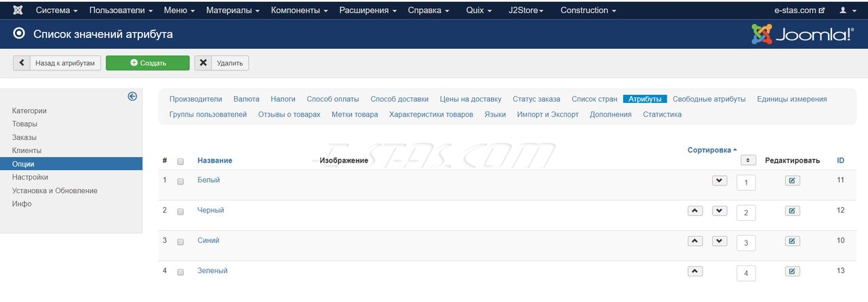
Task: Visit the e-stas.com site link
Action: tap(800, 10)
